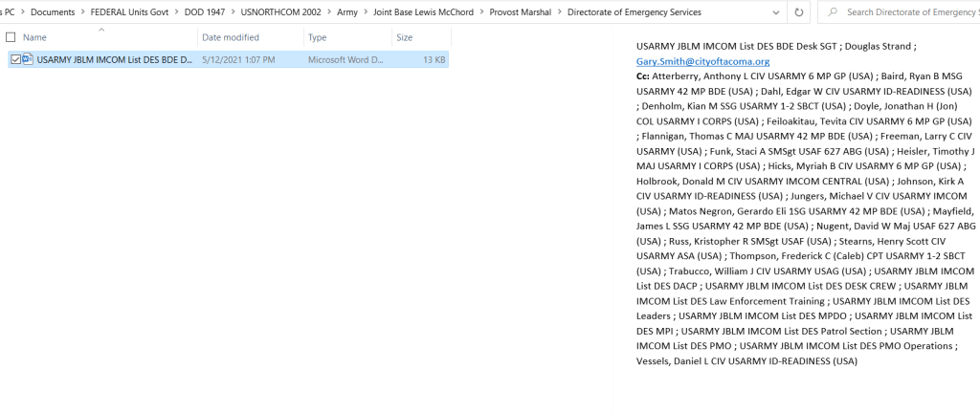Open the address bar history dropdown

[772, 12]
